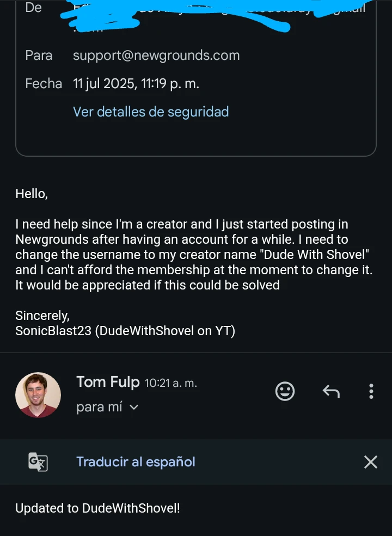This screenshot has height=536, width=392.
Task: Open the three-dot more options menu
Action: (371, 391)
